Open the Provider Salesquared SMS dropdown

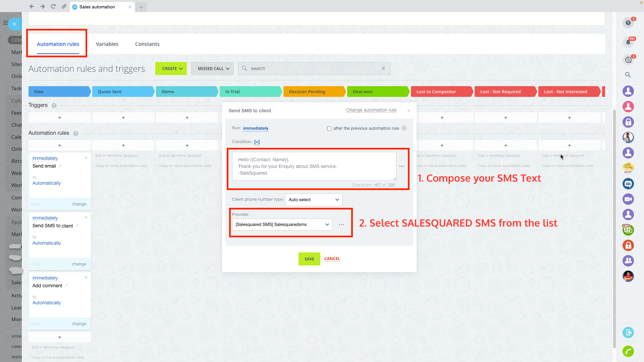tap(282, 225)
